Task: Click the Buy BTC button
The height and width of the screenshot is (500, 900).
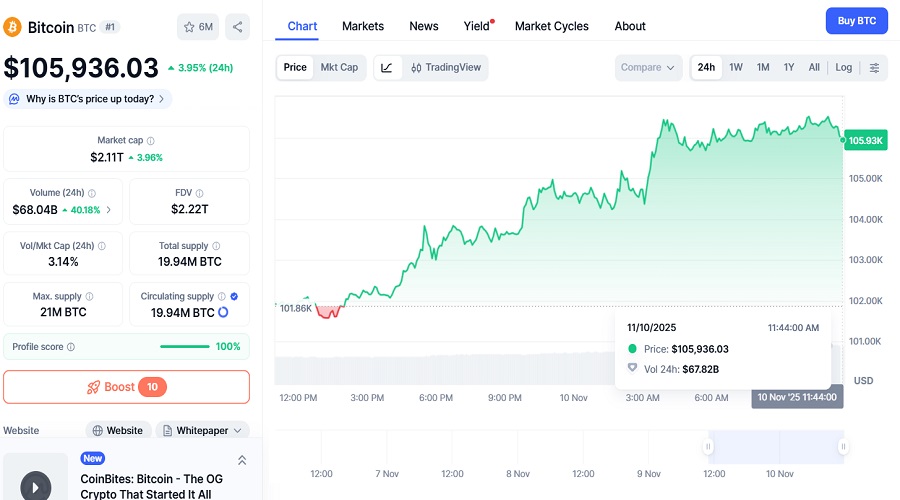Action: click(856, 21)
